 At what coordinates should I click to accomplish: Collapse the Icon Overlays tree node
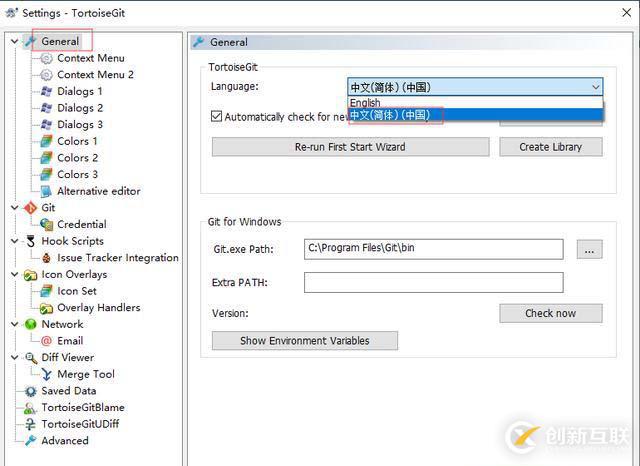(x=15, y=275)
